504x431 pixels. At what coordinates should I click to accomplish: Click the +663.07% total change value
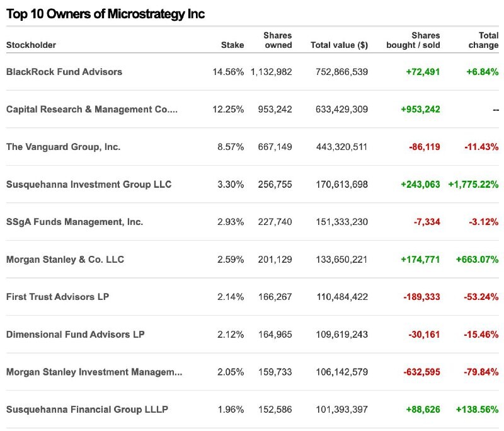pos(478,260)
